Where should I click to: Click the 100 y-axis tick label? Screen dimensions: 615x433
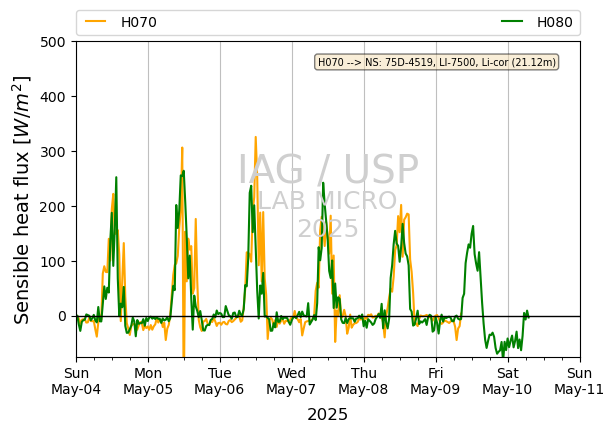click(x=53, y=262)
